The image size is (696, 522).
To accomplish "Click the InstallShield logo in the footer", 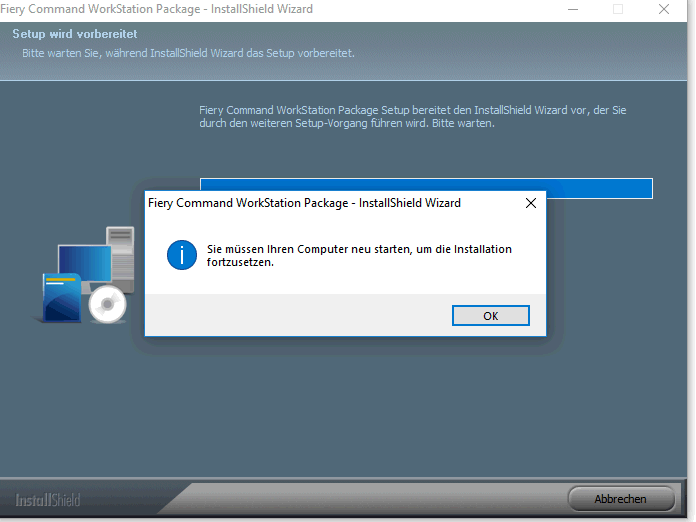I will [48, 499].
